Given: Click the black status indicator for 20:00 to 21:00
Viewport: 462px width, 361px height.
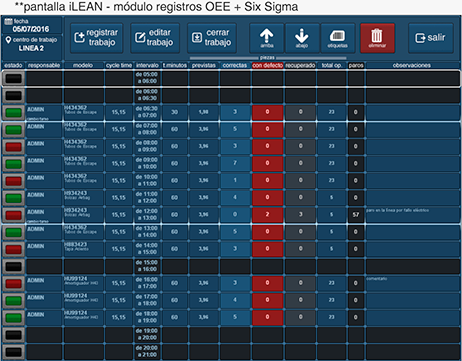Looking at the screenshot, I should click(14, 352).
